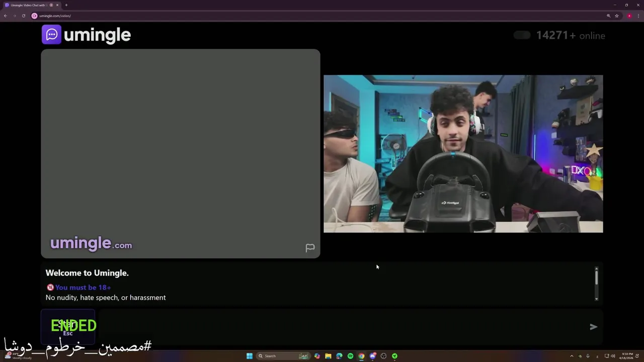Click the site info icon in the address bar

(35, 16)
